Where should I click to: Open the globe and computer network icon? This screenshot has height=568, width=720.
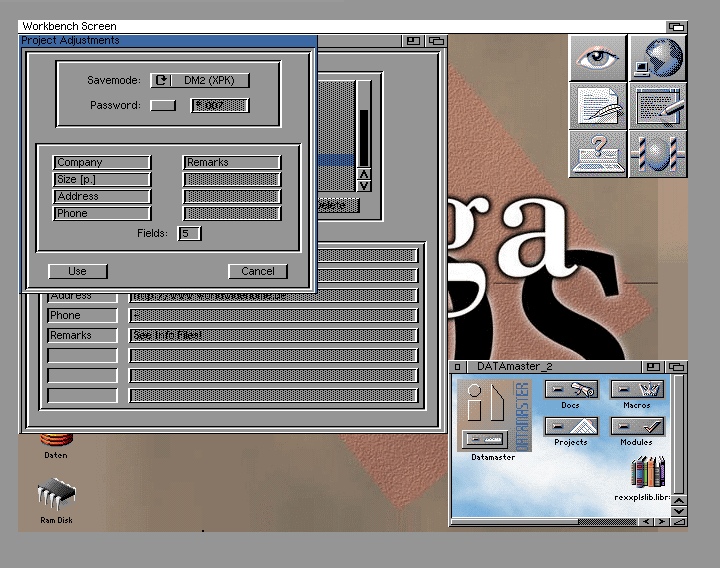click(x=658, y=57)
